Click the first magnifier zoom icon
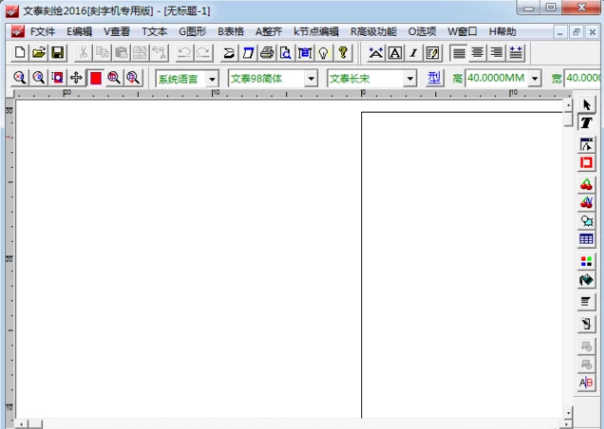The image size is (604, 429). [20, 78]
